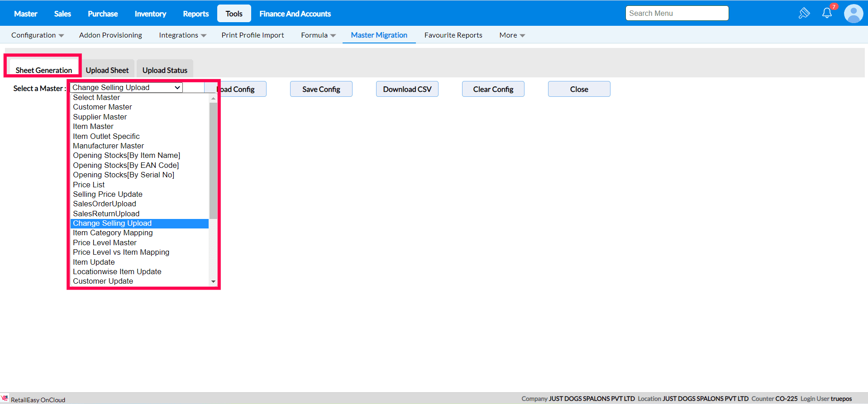Choose SalesReturnUpload option

tap(139, 214)
